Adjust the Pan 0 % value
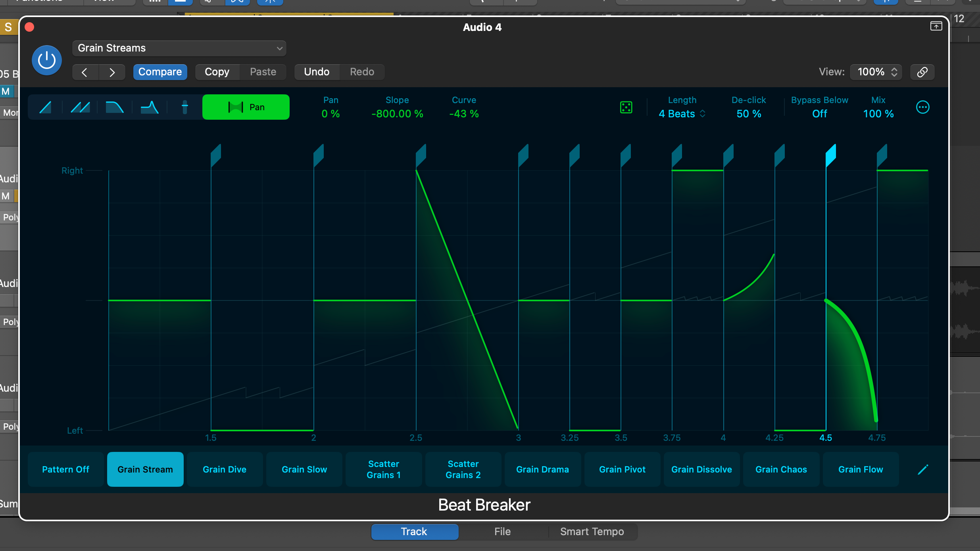This screenshot has height=551, width=980. click(331, 114)
